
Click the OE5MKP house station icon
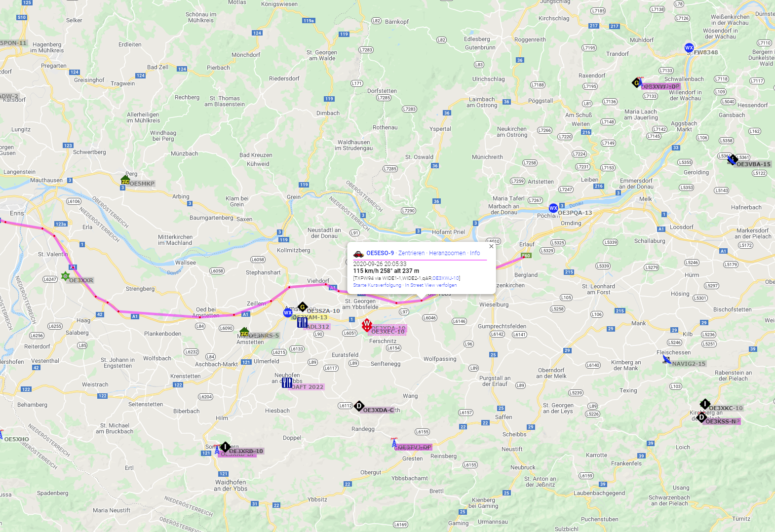(125, 180)
